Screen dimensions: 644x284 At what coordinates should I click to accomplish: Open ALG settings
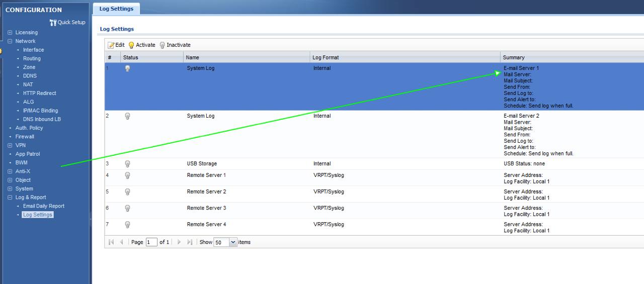(28, 102)
